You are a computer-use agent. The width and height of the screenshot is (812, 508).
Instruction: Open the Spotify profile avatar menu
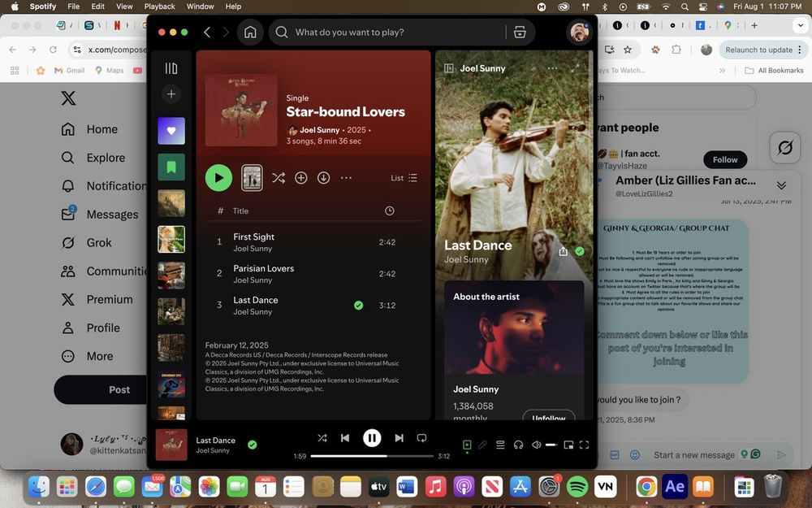pyautogui.click(x=580, y=33)
